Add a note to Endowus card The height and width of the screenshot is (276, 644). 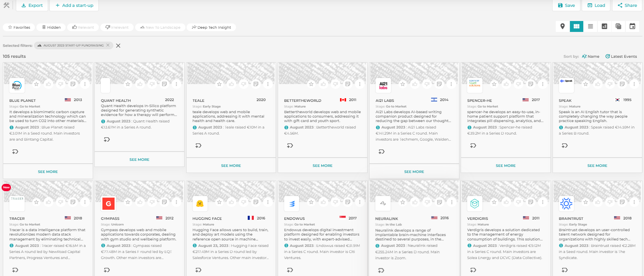point(348,202)
